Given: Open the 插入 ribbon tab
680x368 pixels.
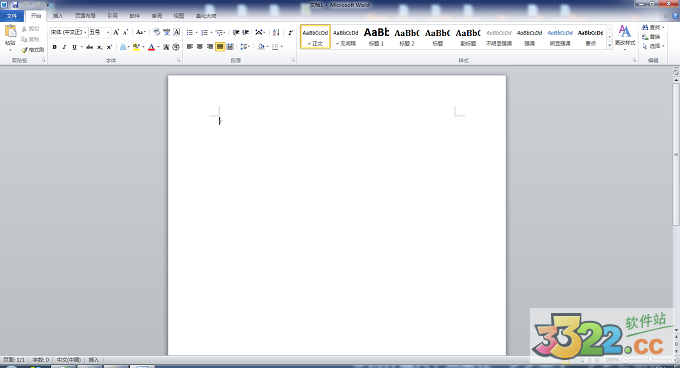Looking at the screenshot, I should point(58,16).
